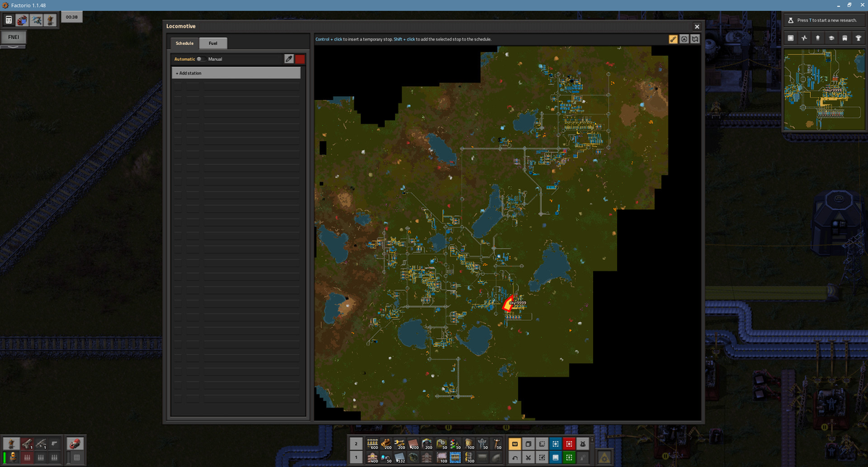Image resolution: width=868 pixels, height=467 pixels.
Task: Select quickbar row number 2
Action: click(x=357, y=444)
